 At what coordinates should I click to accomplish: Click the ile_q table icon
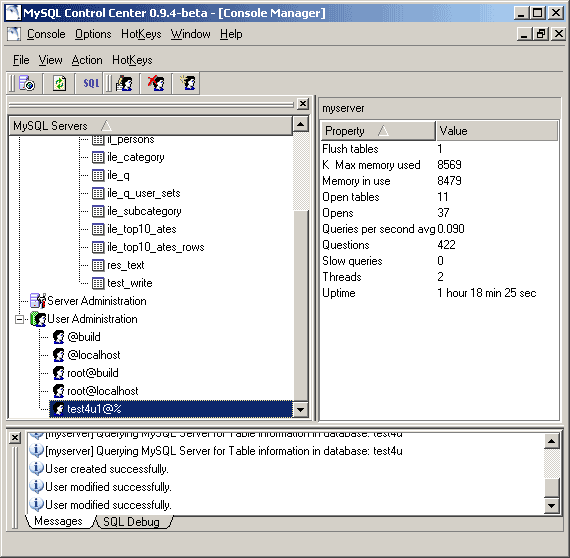tap(98, 175)
